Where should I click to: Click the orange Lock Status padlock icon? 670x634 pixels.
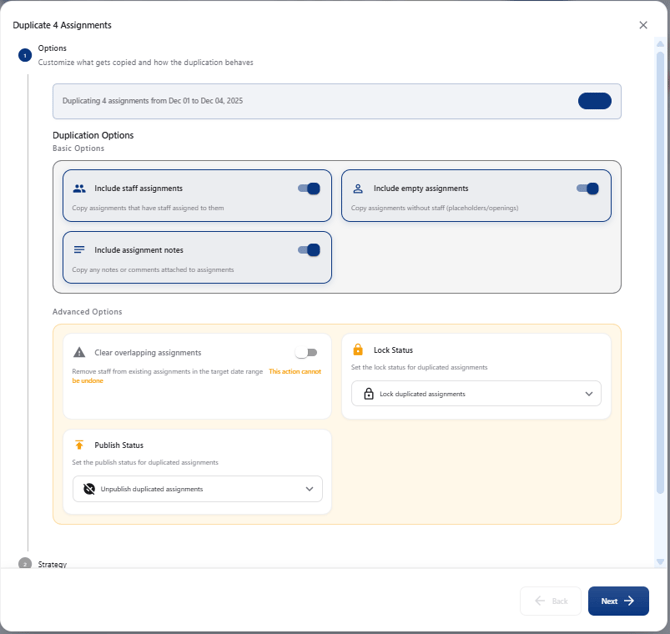(x=358, y=350)
